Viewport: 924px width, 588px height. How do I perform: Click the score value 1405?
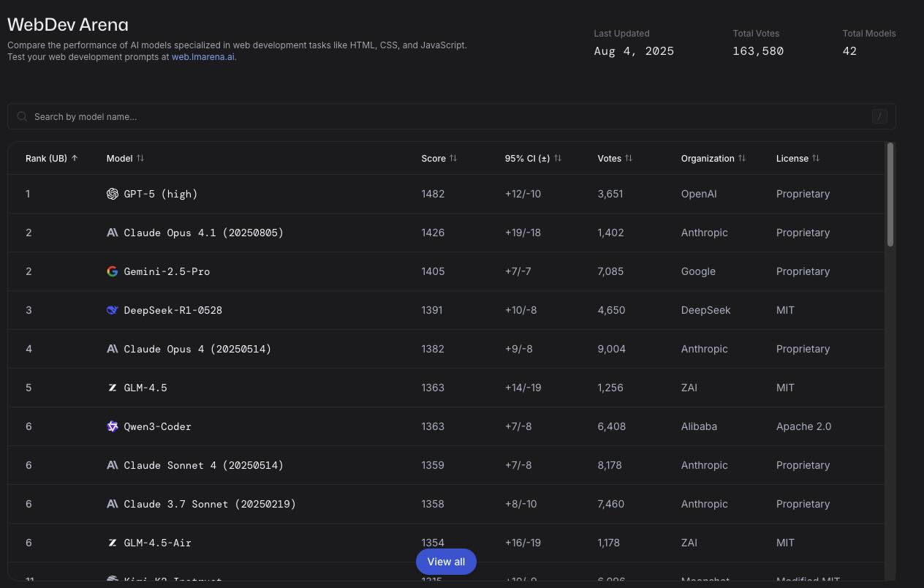[433, 271]
